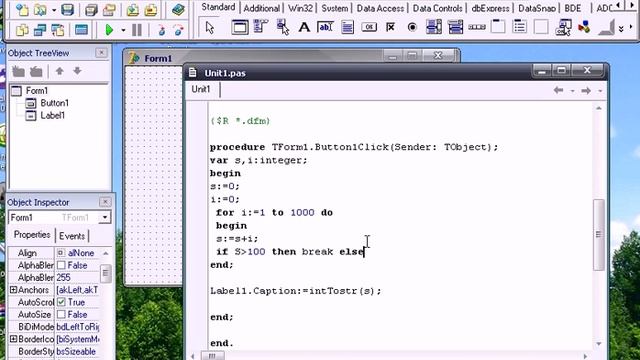Switch to the Data Access palette tab
Viewport: 640px width, 360px height.
(x=380, y=8)
